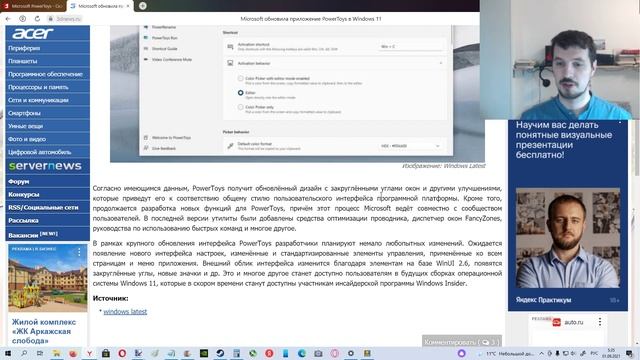Open Microsoft Edge from the taskbar
Screen dimensions: 640x360
[x=302, y=353]
